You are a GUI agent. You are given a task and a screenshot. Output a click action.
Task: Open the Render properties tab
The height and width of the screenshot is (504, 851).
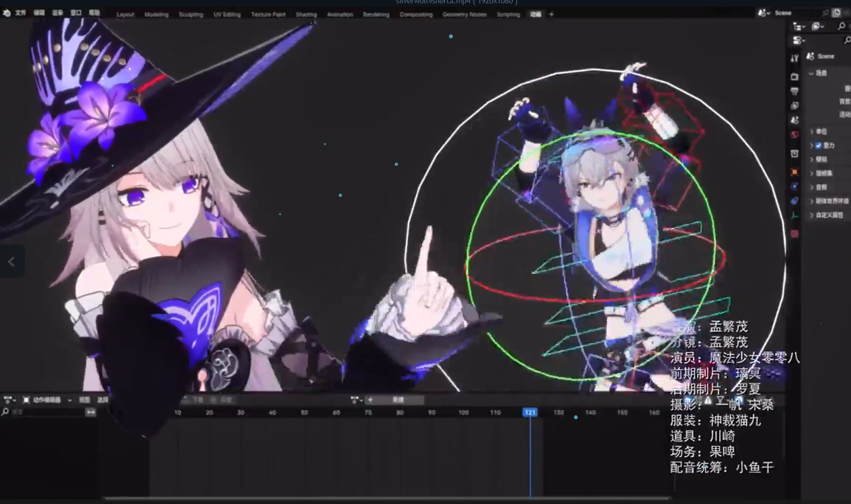click(794, 77)
